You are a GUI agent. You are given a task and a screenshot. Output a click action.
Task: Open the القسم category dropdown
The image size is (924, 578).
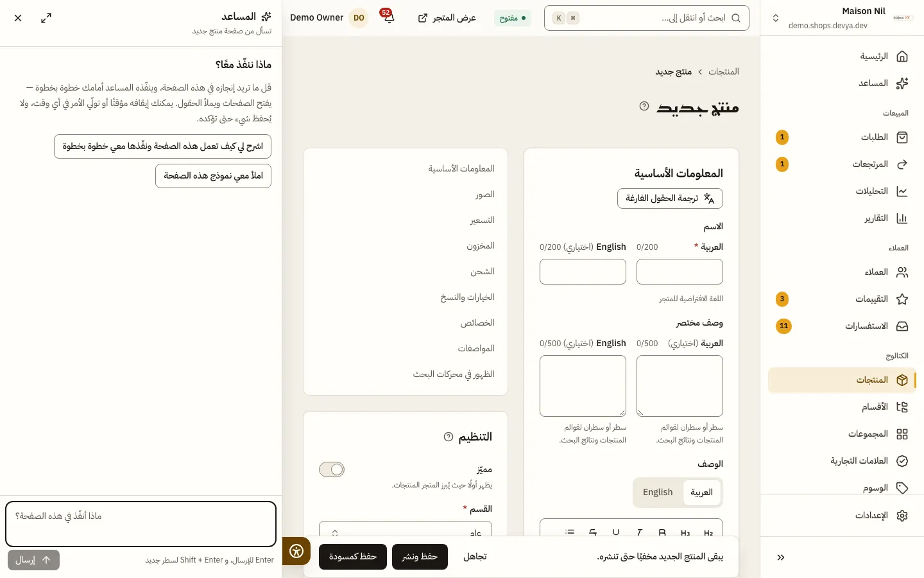[406, 529]
